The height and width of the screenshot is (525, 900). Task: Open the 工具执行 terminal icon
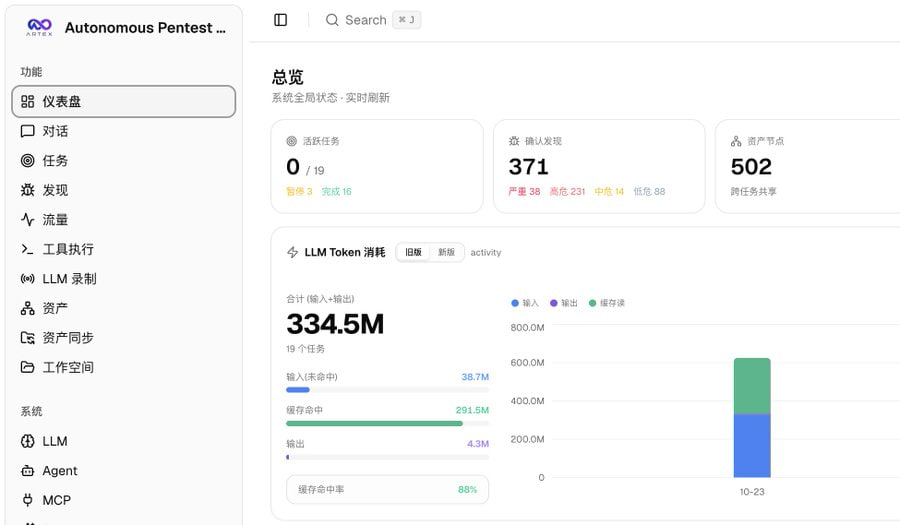(x=28, y=249)
